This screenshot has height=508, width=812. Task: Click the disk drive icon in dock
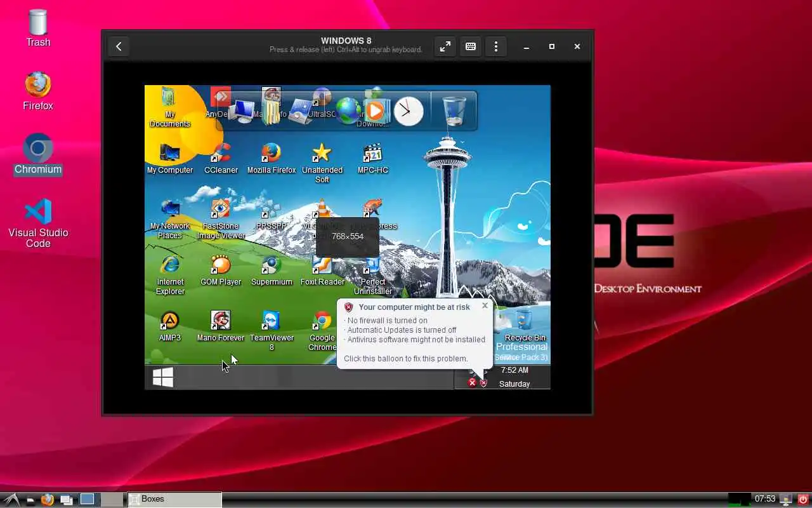pos(300,112)
